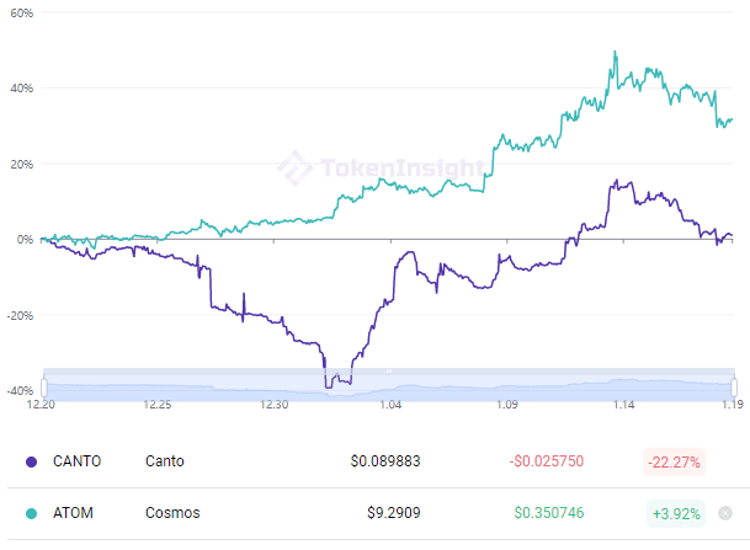Select the ATOM ticker symbol
This screenshot has height=550, width=750.
click(73, 513)
